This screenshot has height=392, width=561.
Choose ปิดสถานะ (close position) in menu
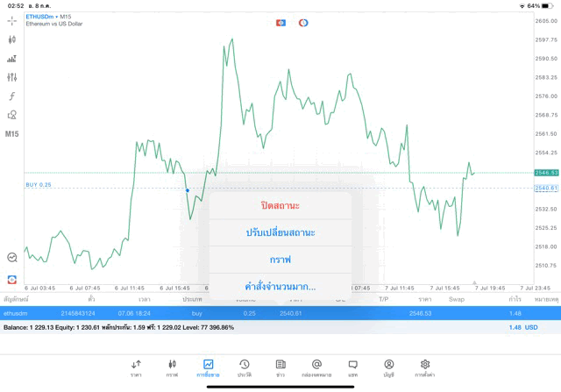tap(280, 205)
